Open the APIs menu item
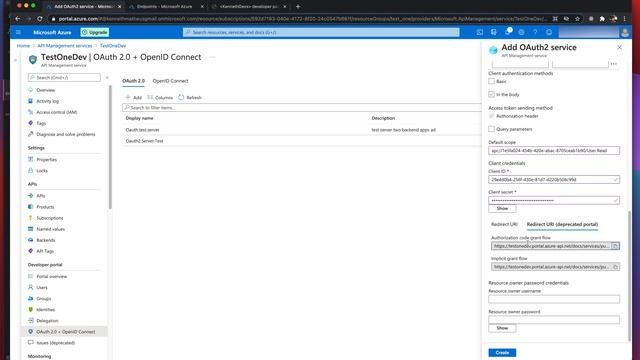 [x=40, y=196]
